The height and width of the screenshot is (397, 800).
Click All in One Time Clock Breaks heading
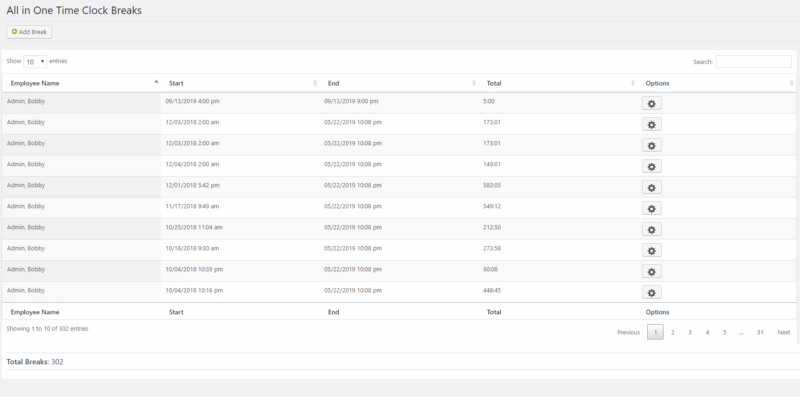pyautogui.click(x=74, y=10)
